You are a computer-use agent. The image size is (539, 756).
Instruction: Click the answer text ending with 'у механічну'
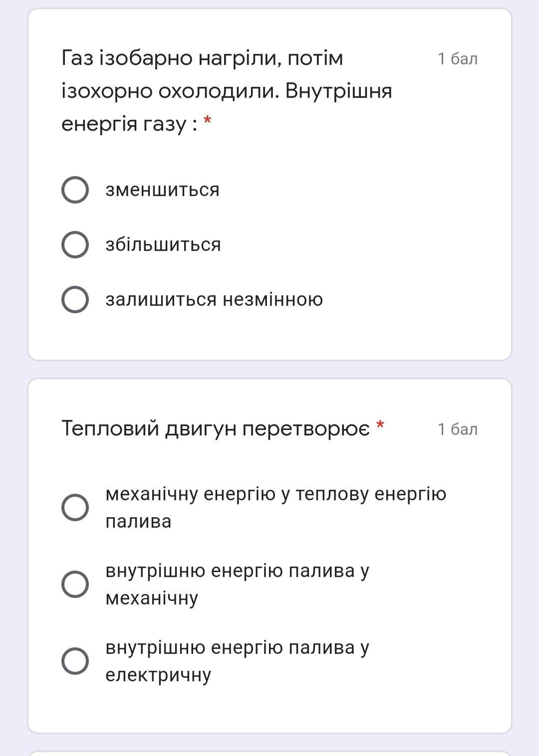coord(237,584)
